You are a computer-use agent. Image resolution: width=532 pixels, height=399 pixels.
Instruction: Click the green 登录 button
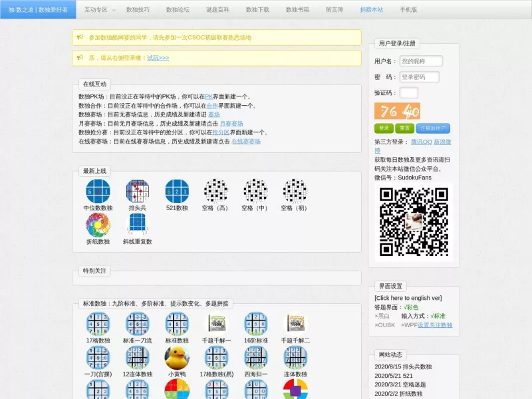coord(384,128)
